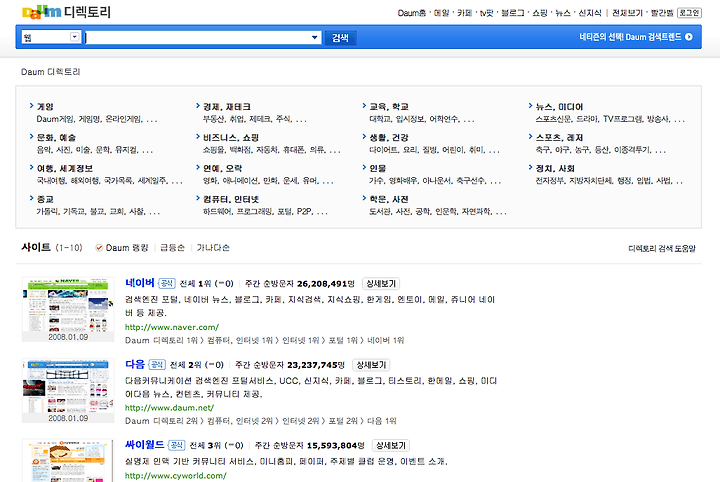Image resolution: width=720 pixels, height=482 pixels.
Task: Open the 종교 category
Action: pos(45,199)
